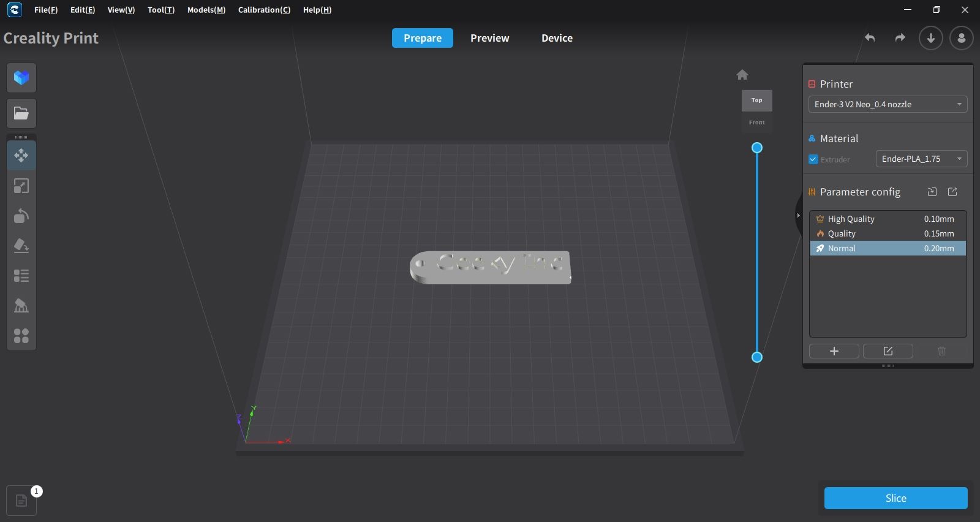
Task: Open the File menu
Action: click(46, 10)
